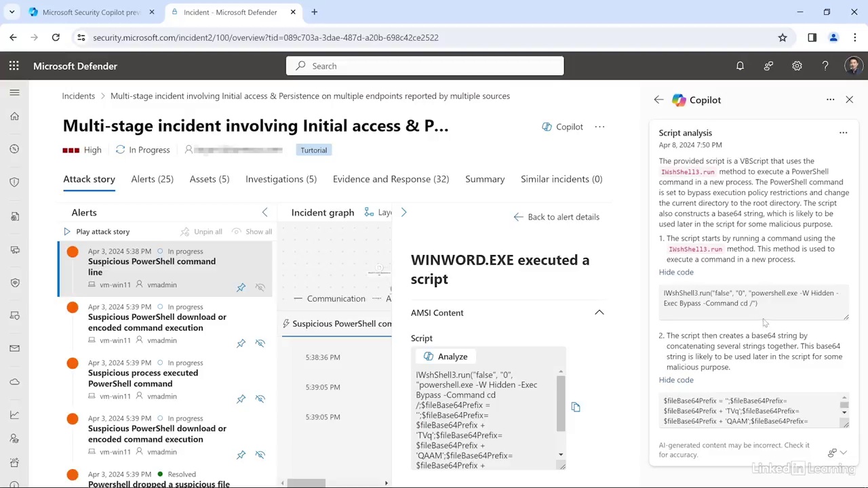Open the cloud icon in left sidebar
Image resolution: width=868 pixels, height=488 pixels.
click(14, 382)
